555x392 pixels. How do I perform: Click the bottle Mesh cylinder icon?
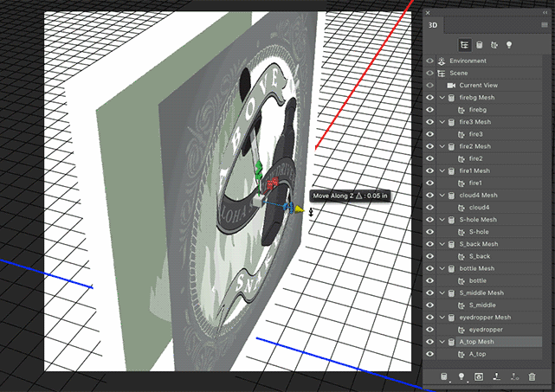(451, 268)
